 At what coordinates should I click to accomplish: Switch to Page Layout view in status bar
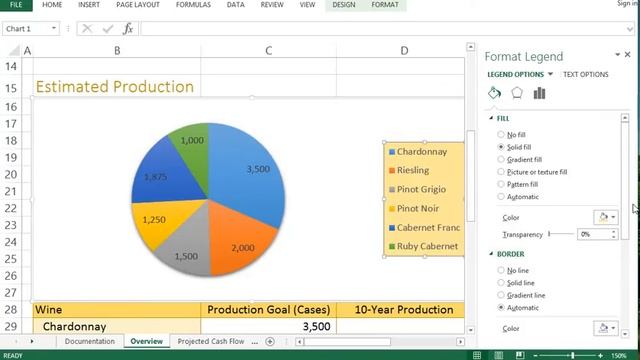498,355
